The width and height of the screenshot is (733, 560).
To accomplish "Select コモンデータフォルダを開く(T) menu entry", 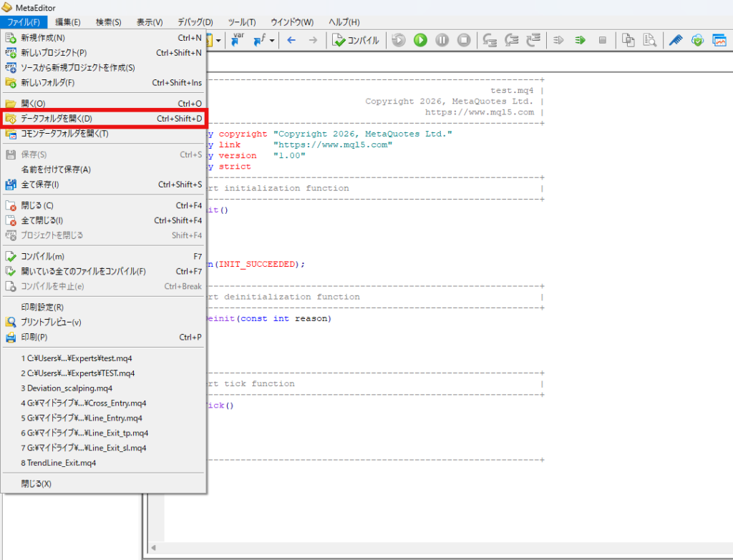I will coord(103,134).
